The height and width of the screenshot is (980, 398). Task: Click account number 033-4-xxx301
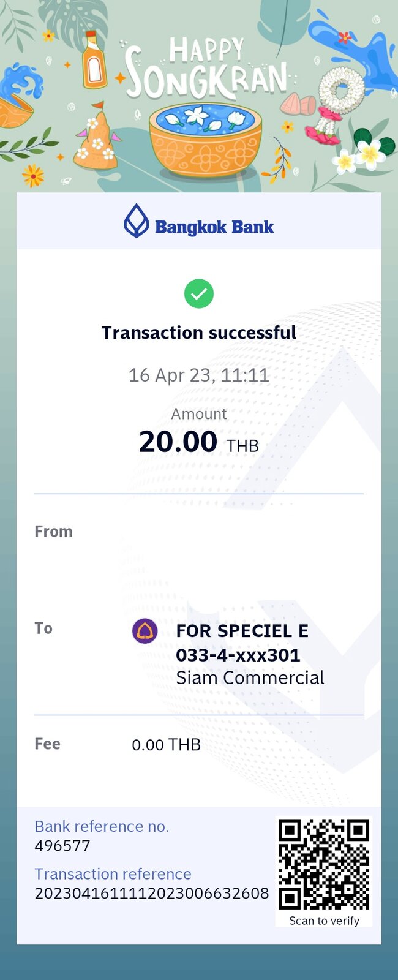point(238,655)
